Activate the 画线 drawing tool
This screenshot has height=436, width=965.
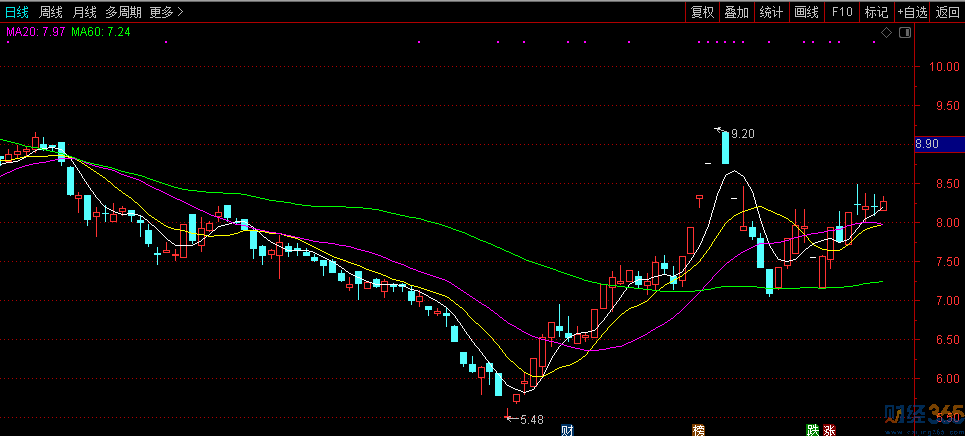click(806, 12)
